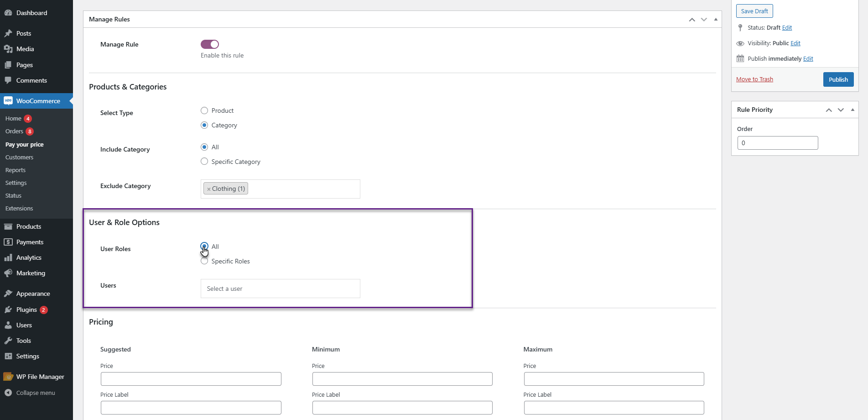Open WooCommerce Settings submenu item
The height and width of the screenshot is (420, 868).
pos(16,183)
